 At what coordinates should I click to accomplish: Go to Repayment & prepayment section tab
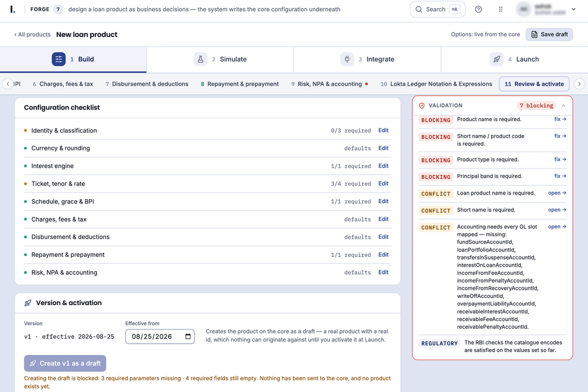[x=240, y=84]
